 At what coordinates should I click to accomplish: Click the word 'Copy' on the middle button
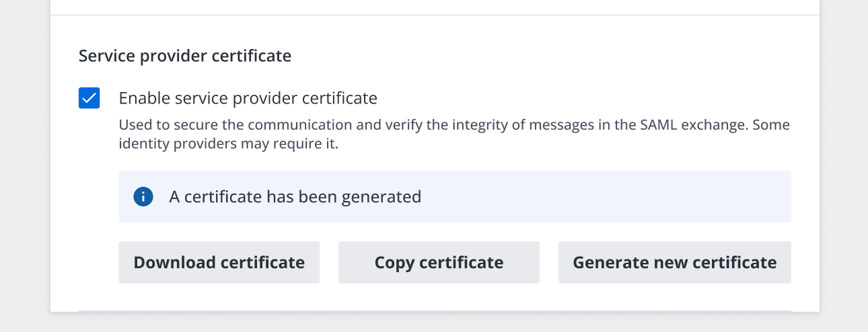pos(394,262)
